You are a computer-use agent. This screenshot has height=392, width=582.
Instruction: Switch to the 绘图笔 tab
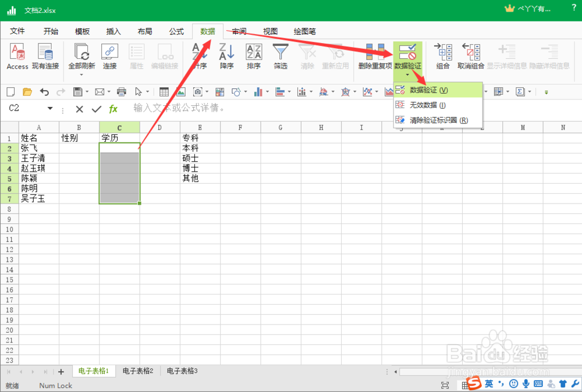point(305,31)
